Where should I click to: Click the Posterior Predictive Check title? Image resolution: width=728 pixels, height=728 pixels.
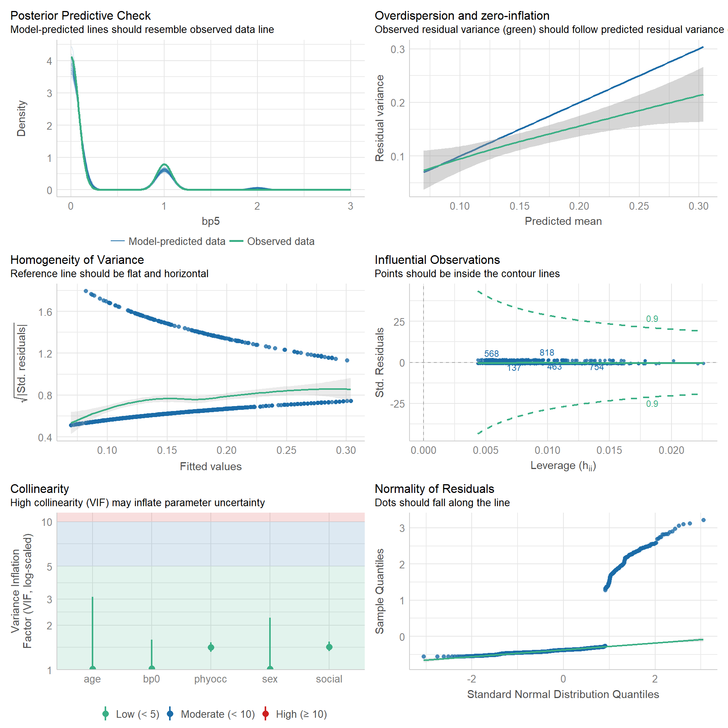click(80, 16)
